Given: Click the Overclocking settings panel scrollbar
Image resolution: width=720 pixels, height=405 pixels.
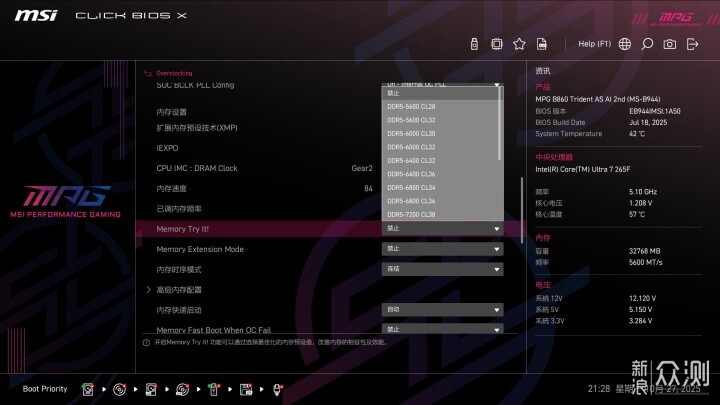Looking at the screenshot, I should point(522,210).
